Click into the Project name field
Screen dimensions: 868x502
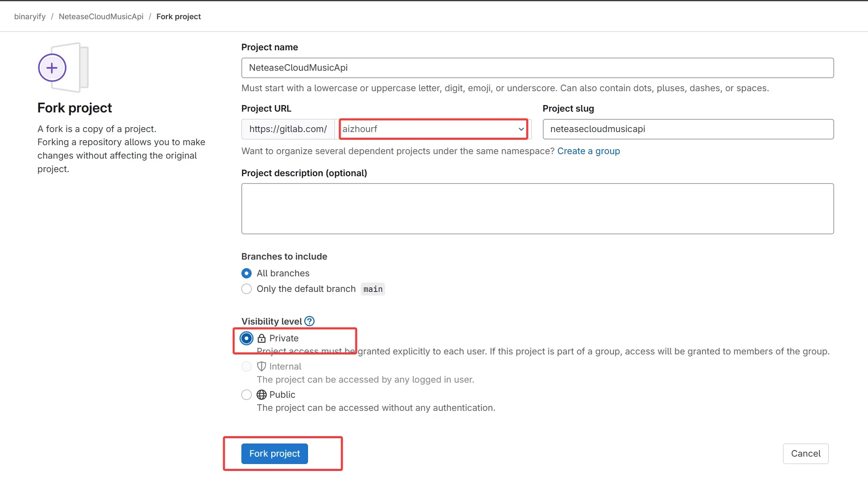coord(537,68)
